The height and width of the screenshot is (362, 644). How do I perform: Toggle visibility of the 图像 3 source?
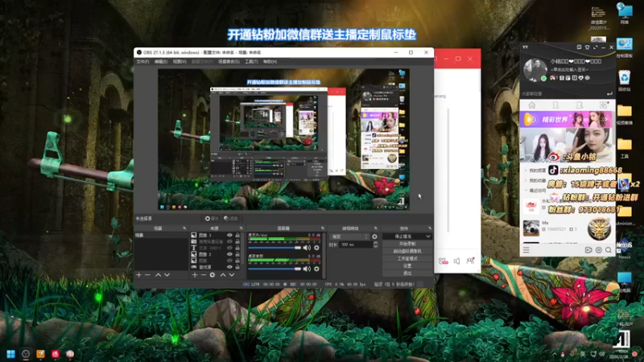pyautogui.click(x=229, y=235)
